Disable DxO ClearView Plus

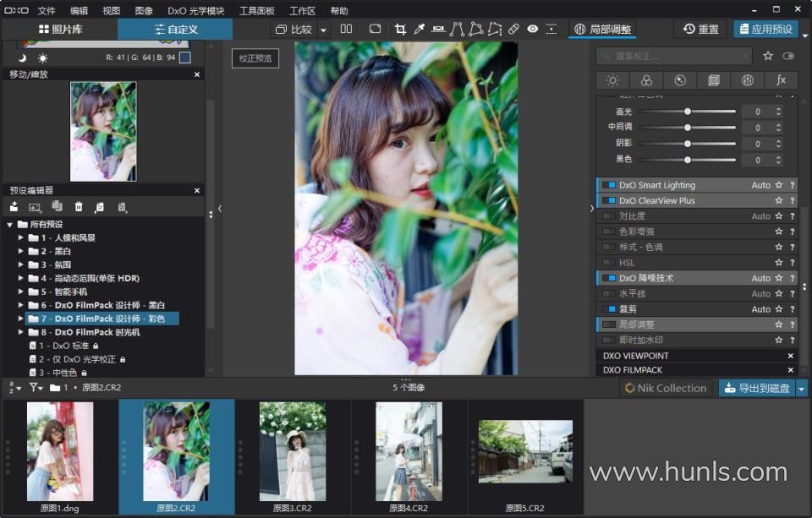pyautogui.click(x=609, y=201)
